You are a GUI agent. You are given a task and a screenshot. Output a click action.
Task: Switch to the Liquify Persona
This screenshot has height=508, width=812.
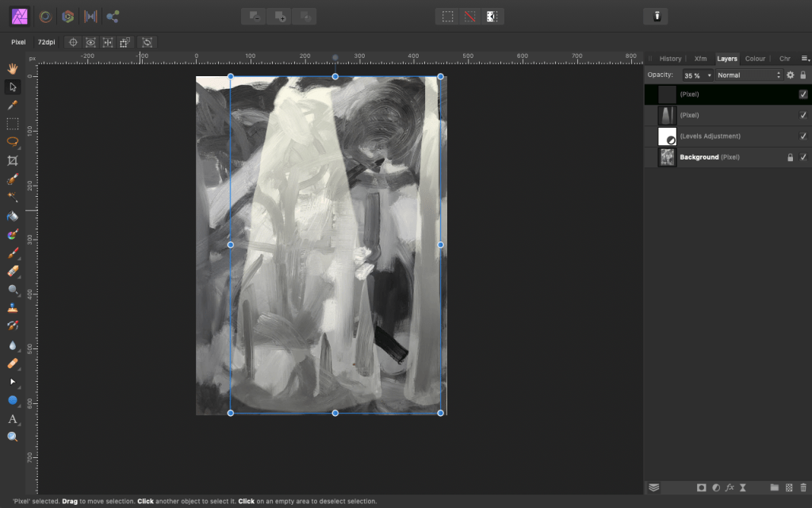click(x=46, y=16)
